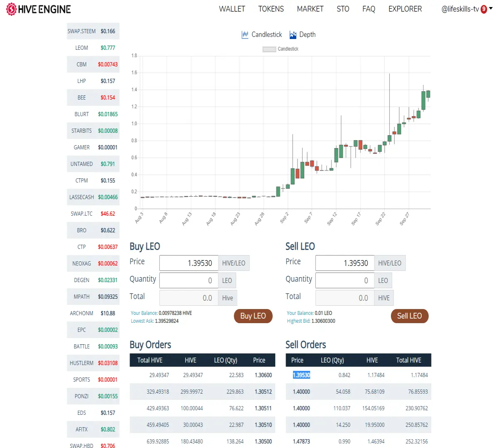
Task: Select ARCHONM token row
Action: [93, 313]
